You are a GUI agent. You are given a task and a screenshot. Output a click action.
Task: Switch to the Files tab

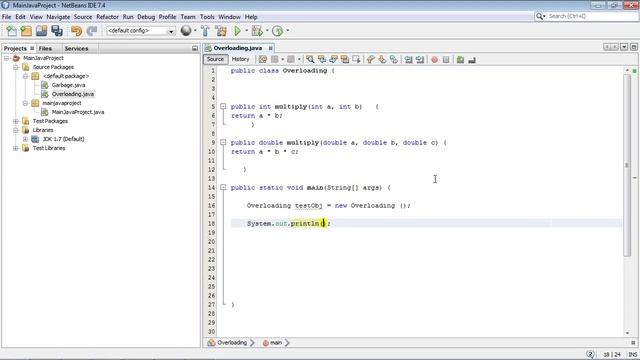45,48
